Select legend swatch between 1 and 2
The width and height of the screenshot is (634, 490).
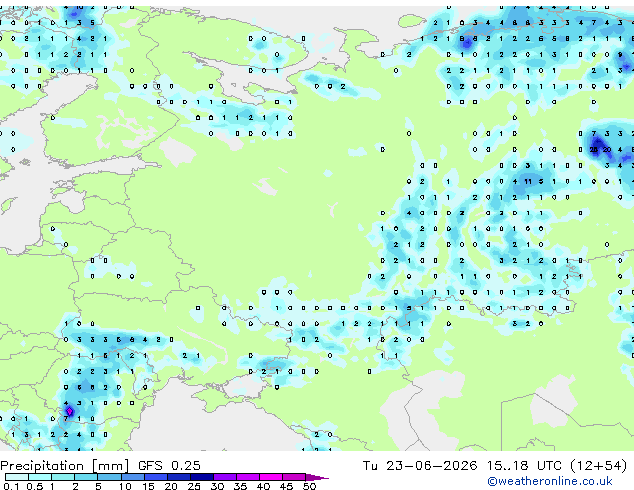click(x=63, y=477)
